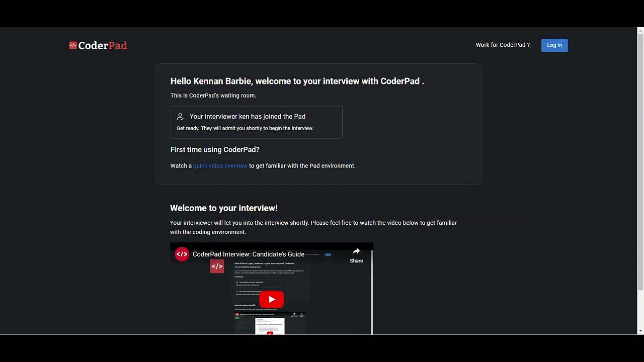Click 'First time using CoderPad?' heading
The image size is (644, 362).
[x=215, y=149]
